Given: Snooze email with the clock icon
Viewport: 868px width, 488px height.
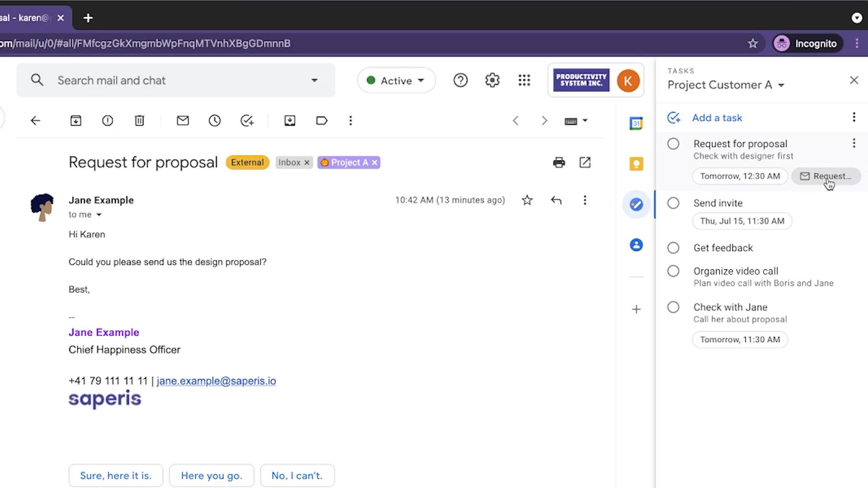Looking at the screenshot, I should 215,121.
